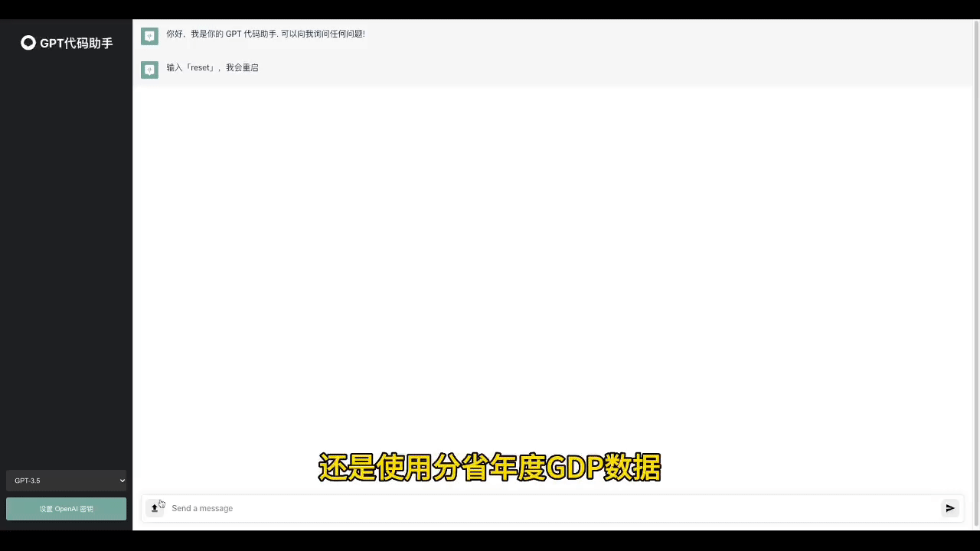Click the green API key setup button
This screenshot has width=980, height=551.
[66, 508]
